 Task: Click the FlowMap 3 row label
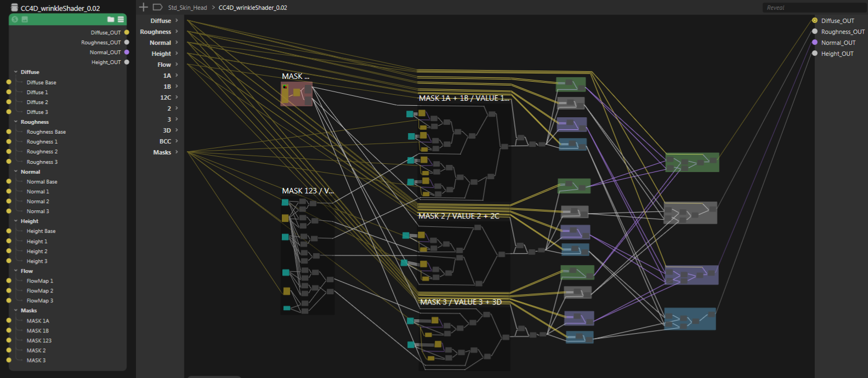(40, 300)
